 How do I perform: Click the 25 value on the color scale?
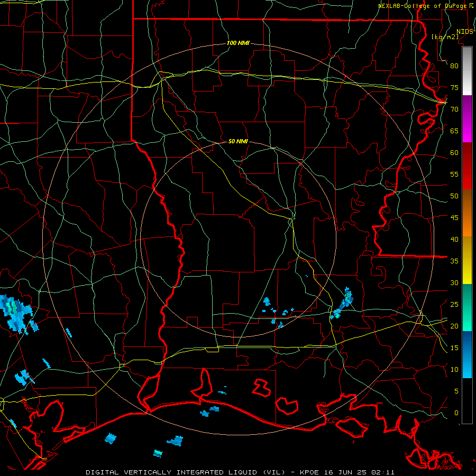(x=454, y=305)
